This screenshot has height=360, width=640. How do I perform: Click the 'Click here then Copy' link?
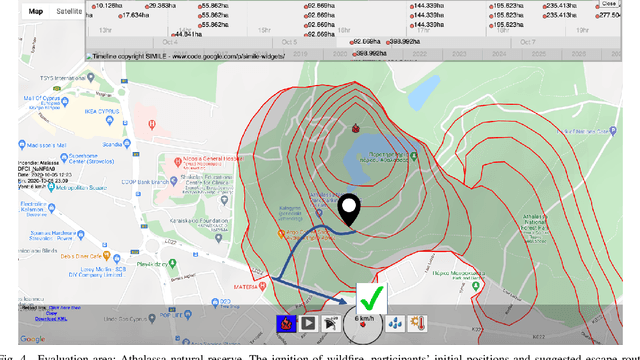coord(64,310)
